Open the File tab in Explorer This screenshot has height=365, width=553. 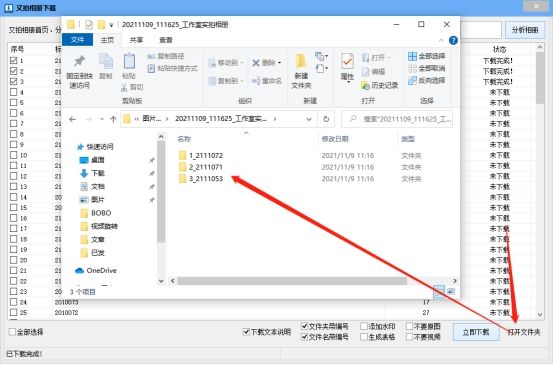click(x=77, y=40)
